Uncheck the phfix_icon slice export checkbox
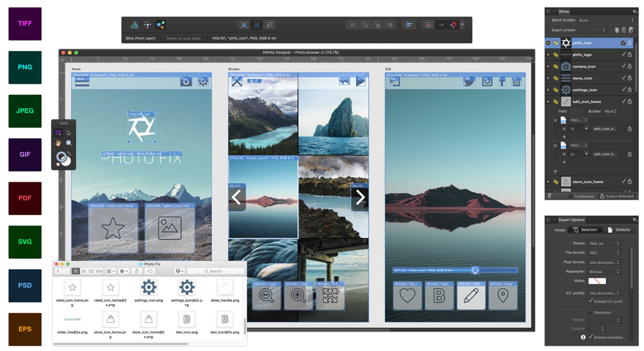Viewport: 644px width, 351px height. (x=623, y=43)
